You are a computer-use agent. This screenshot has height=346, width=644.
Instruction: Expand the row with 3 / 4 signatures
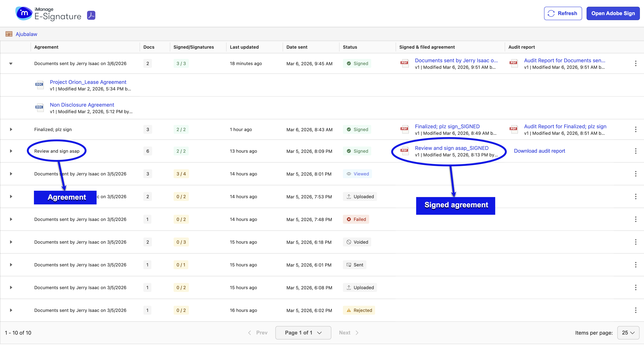[11, 174]
